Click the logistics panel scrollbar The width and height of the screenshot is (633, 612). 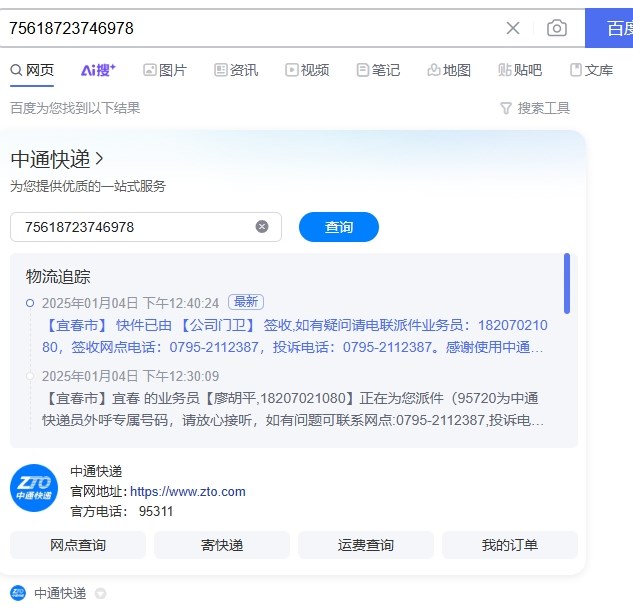pyautogui.click(x=567, y=283)
